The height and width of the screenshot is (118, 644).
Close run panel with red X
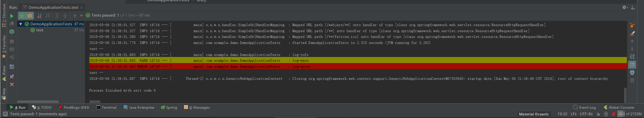[12, 84]
